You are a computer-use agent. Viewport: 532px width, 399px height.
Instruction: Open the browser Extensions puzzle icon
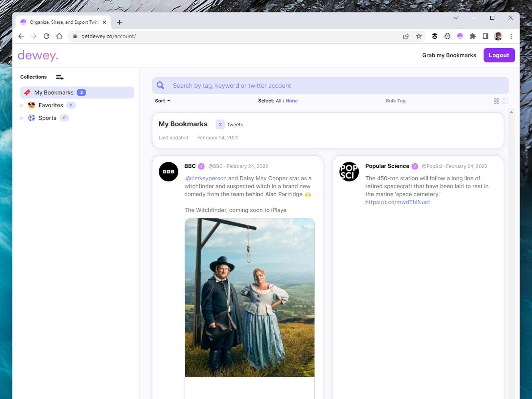(x=473, y=36)
